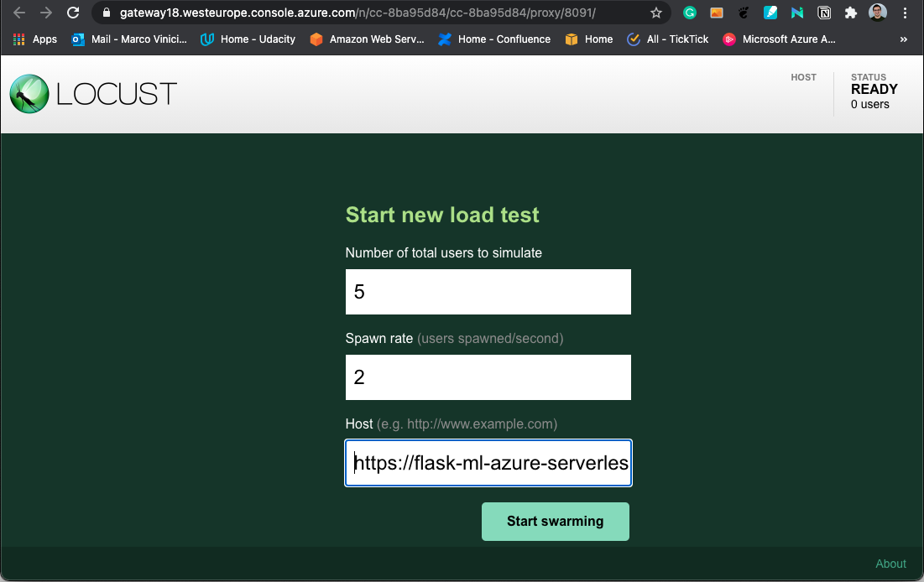Open the Amazon Web Services bookmark
Image resolution: width=924 pixels, height=582 pixels.
367,39
